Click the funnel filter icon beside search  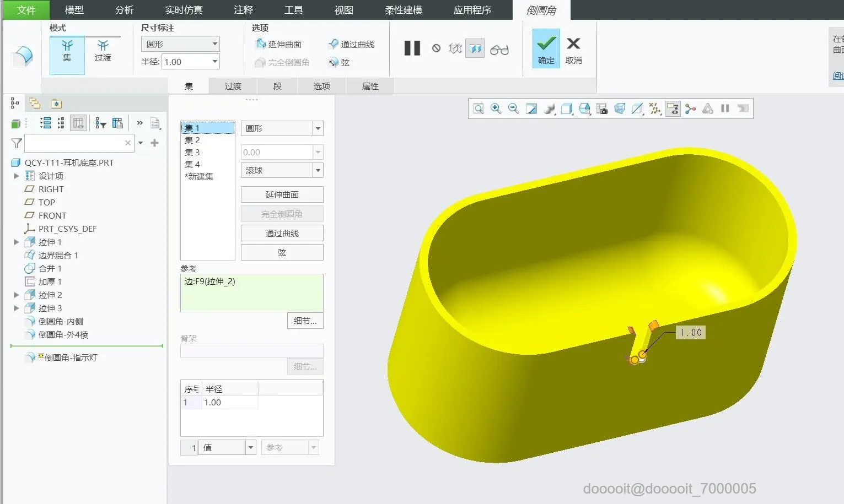[17, 143]
